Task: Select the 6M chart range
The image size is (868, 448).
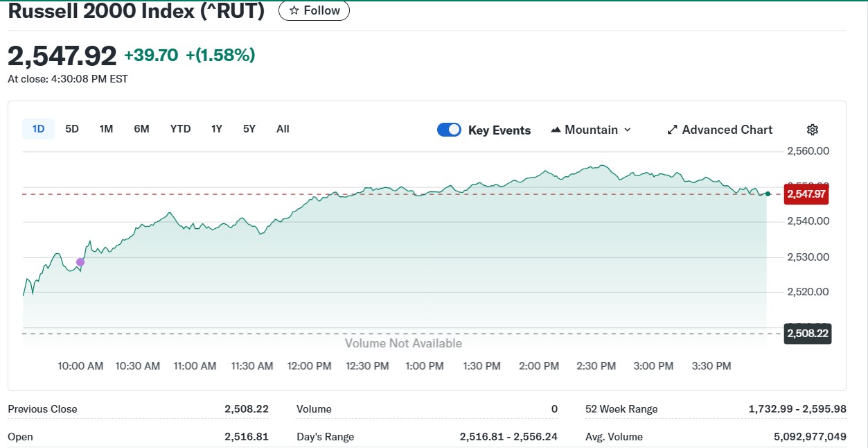Action: click(141, 129)
